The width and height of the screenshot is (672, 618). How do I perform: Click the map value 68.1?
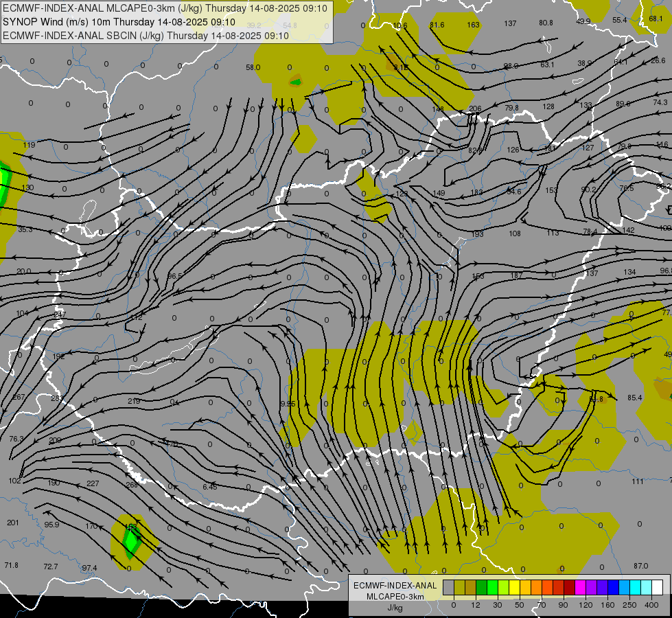(x=656, y=19)
